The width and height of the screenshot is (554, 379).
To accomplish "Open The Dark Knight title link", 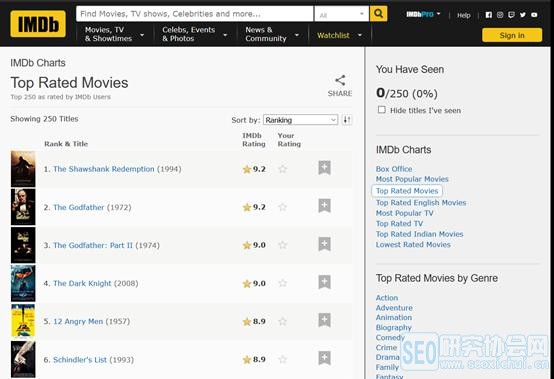I will click(x=82, y=284).
